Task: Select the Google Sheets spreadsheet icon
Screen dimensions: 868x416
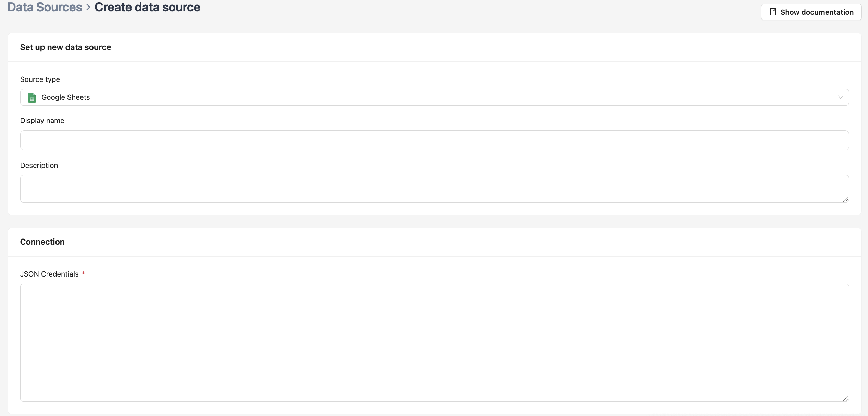Action: (x=32, y=97)
